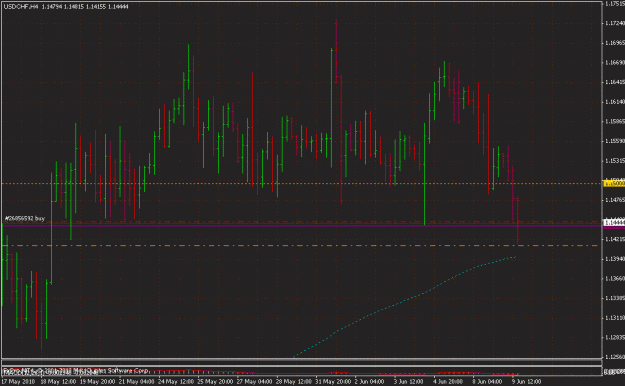Screen dimensions: 625x386
Task: Click the 1.17240 price scale label
Action: 615,24
